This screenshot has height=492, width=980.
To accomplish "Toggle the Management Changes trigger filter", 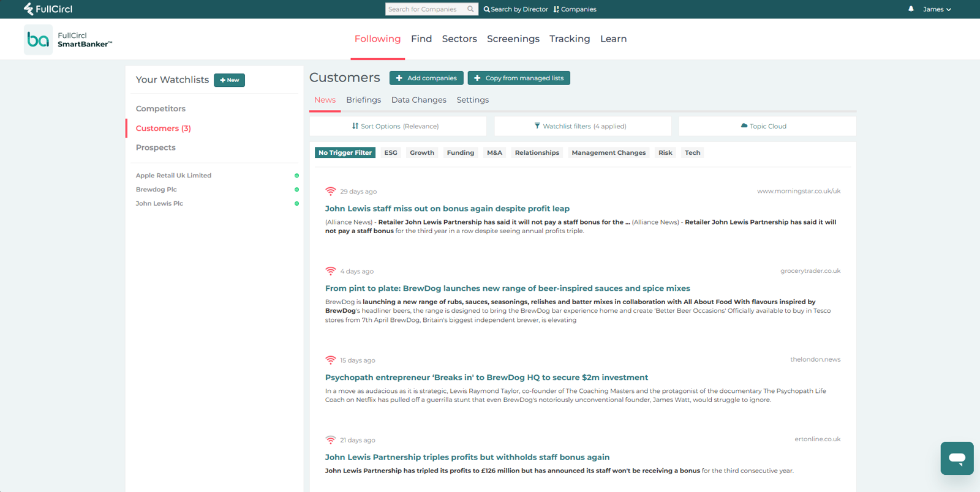I will (x=609, y=153).
